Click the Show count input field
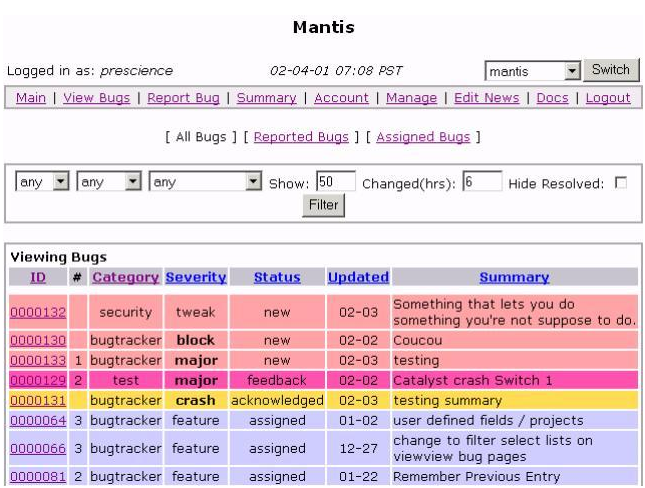The height and width of the screenshot is (488, 645). click(x=336, y=181)
